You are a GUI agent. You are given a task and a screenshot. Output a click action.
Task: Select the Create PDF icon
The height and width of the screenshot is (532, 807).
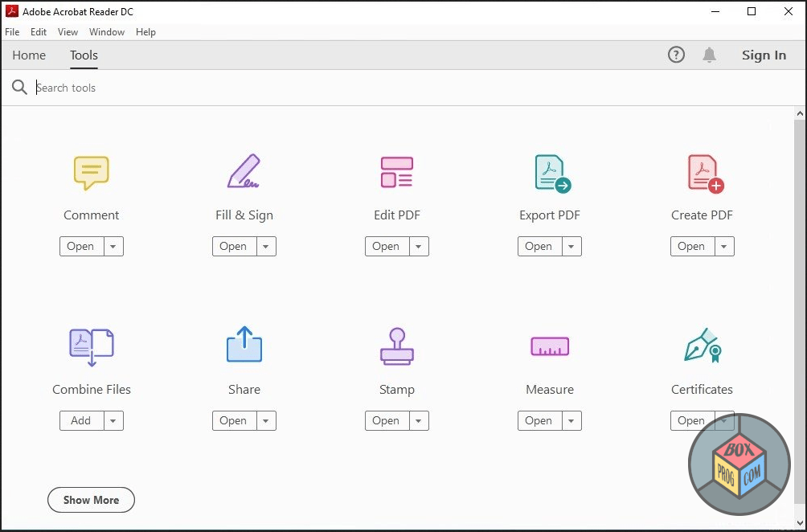[702, 171]
